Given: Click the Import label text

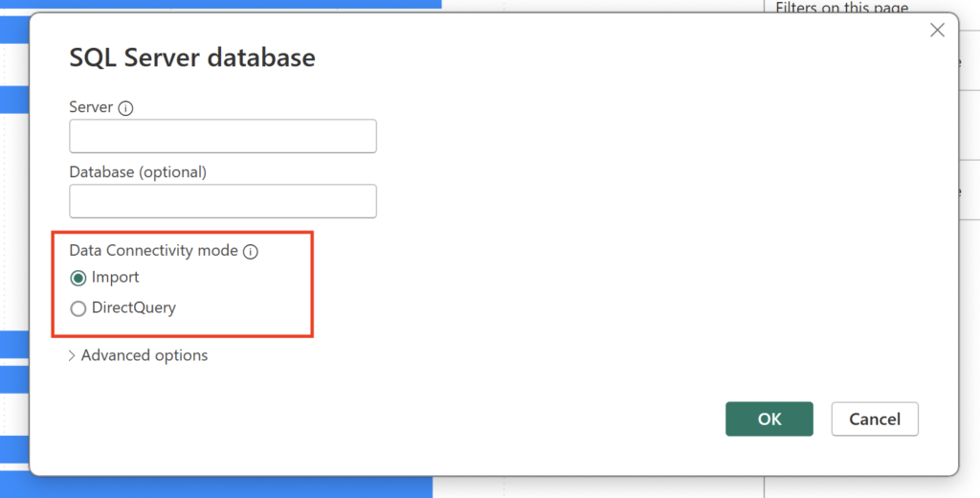Looking at the screenshot, I should tap(116, 278).
